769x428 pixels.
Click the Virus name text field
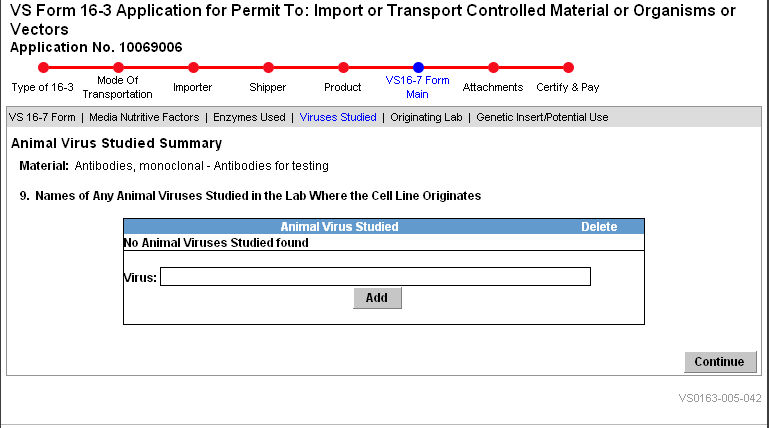pos(375,277)
